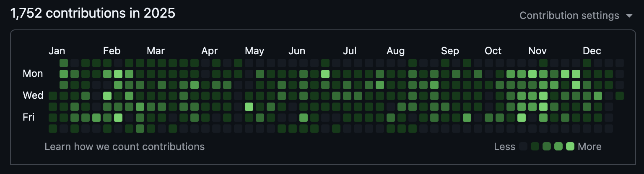Select the second legend square after 'Less'
The width and height of the screenshot is (644, 174).
[535, 147]
